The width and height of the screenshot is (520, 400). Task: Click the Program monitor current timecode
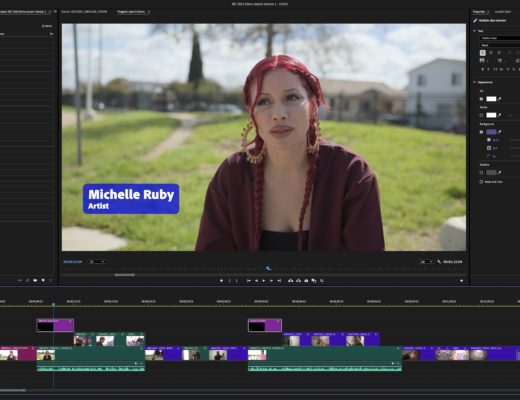73,262
